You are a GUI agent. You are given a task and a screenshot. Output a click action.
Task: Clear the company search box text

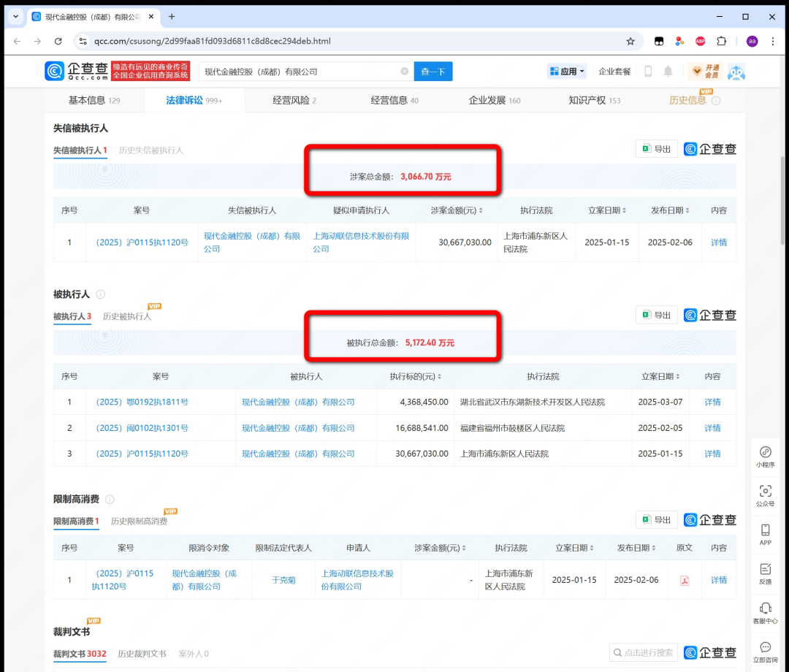(404, 72)
